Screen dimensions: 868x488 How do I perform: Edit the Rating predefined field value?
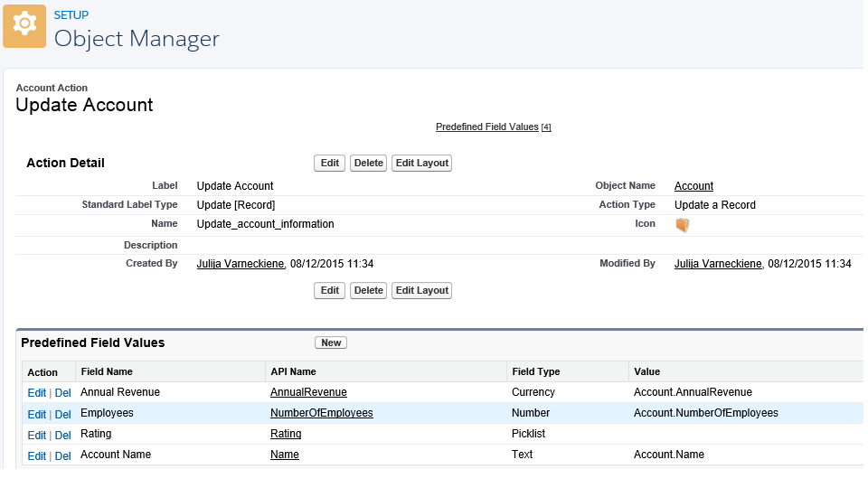(36, 435)
